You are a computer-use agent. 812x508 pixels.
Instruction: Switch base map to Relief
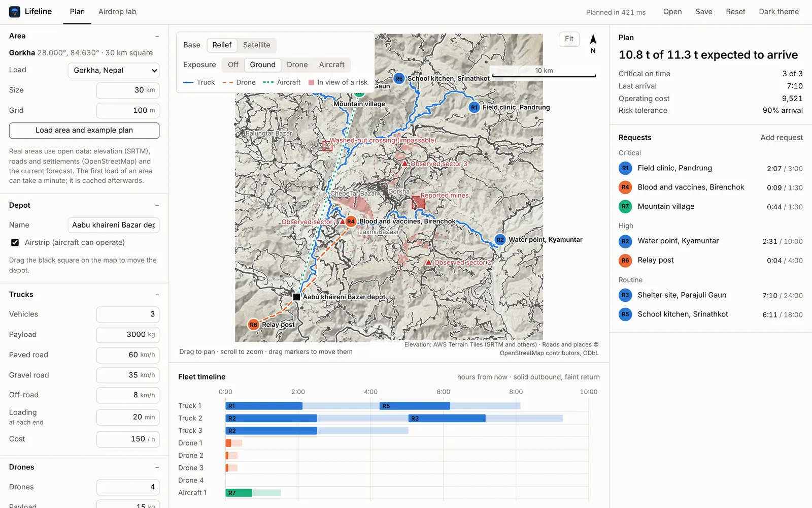(x=222, y=45)
